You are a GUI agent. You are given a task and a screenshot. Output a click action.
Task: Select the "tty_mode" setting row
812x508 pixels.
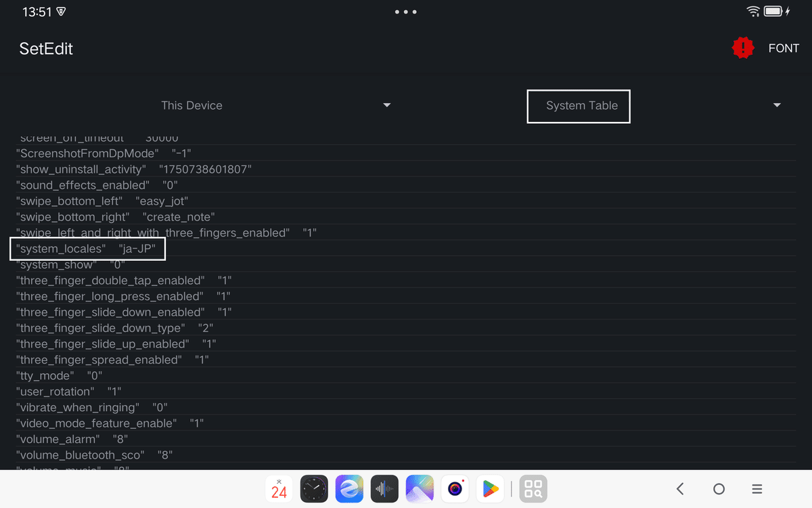click(406, 376)
